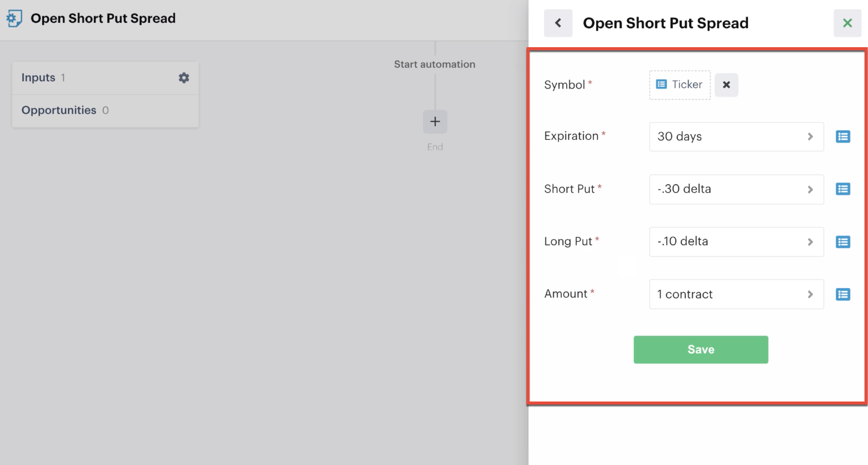Screen dimensions: 868x465
Task: Use custom input icon for Short Put
Action: (843, 189)
